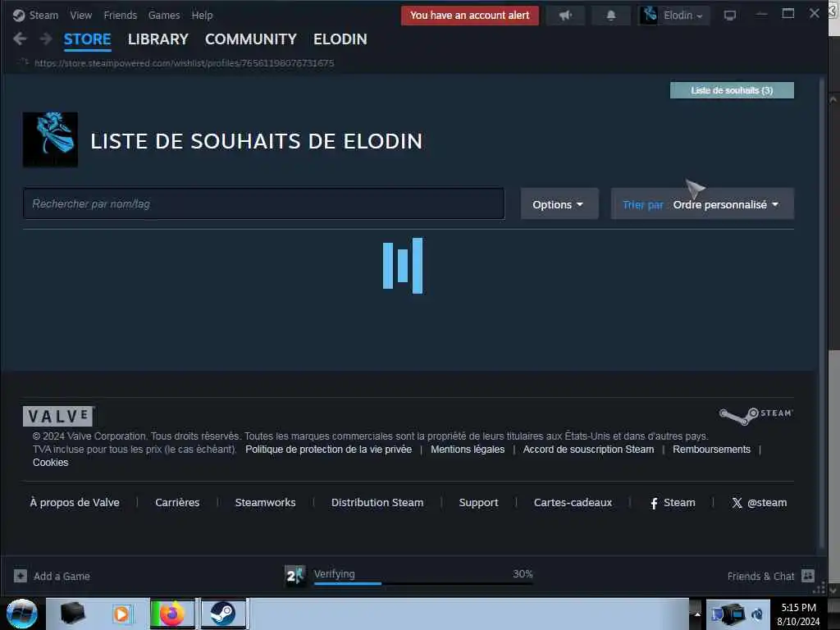The image size is (840, 630).
Task: Focus the Rechercher par nom/tag search field
Action: pos(263,203)
